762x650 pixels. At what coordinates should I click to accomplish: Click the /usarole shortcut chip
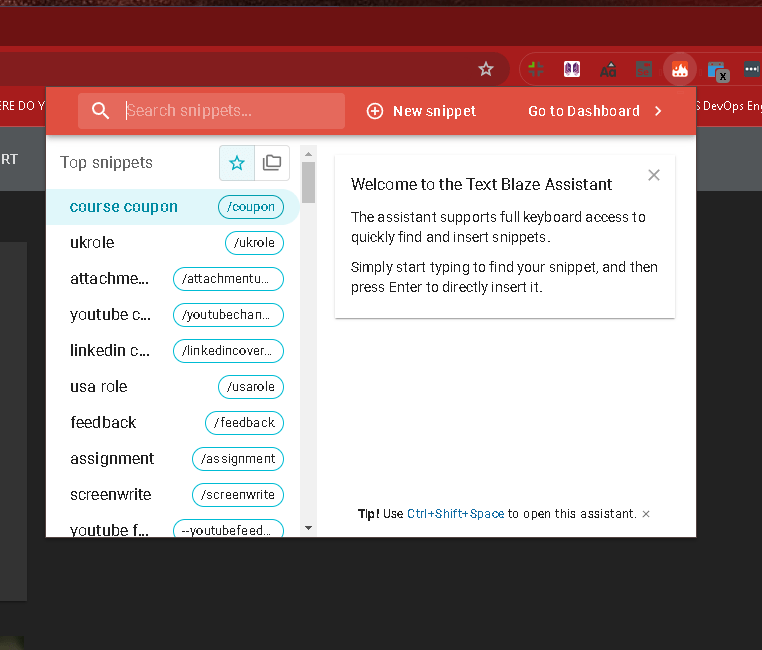click(251, 387)
